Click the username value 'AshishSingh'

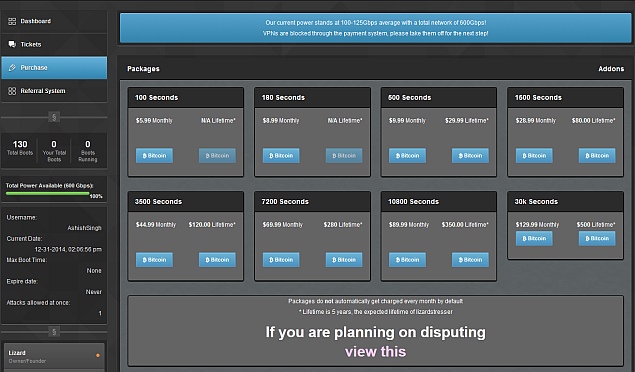point(84,228)
